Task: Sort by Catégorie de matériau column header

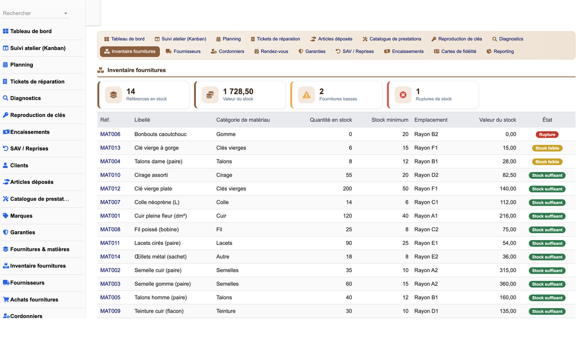Action: click(243, 120)
